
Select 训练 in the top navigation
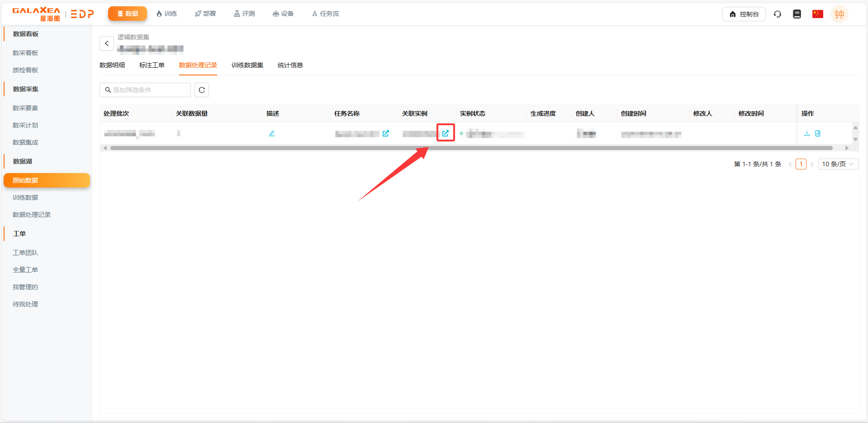point(167,14)
